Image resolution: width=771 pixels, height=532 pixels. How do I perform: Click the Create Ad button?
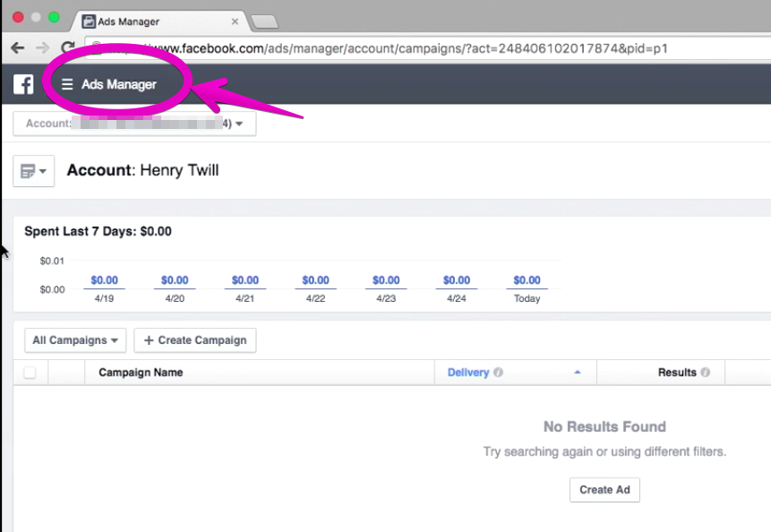(604, 490)
